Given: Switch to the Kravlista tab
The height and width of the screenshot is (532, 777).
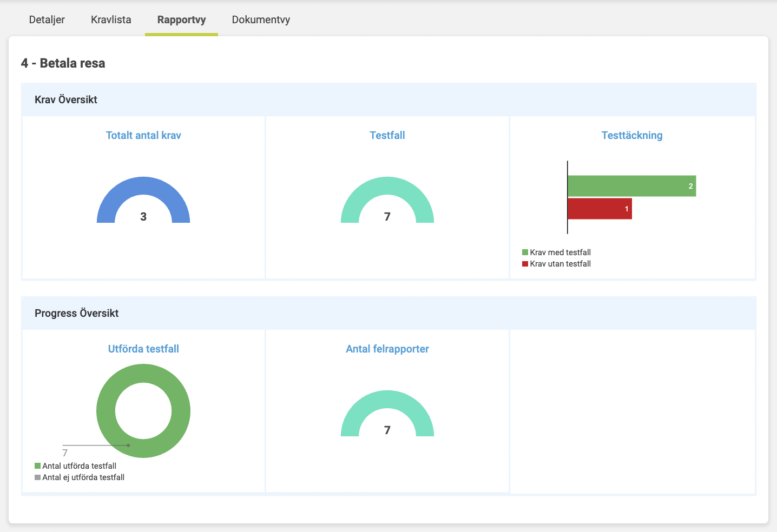Looking at the screenshot, I should [111, 20].
